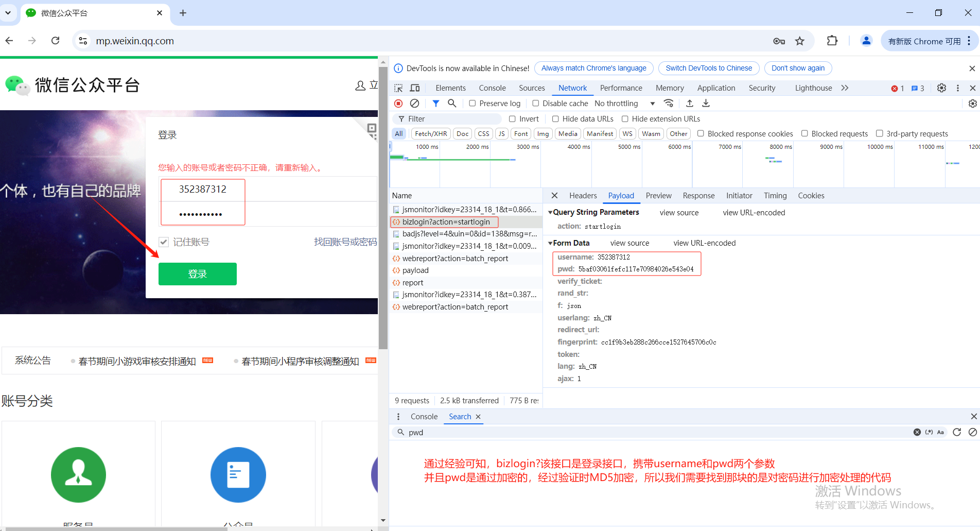Image resolution: width=980 pixels, height=531 pixels.
Task: Enable the Preserve log checkbox
Action: click(x=472, y=104)
